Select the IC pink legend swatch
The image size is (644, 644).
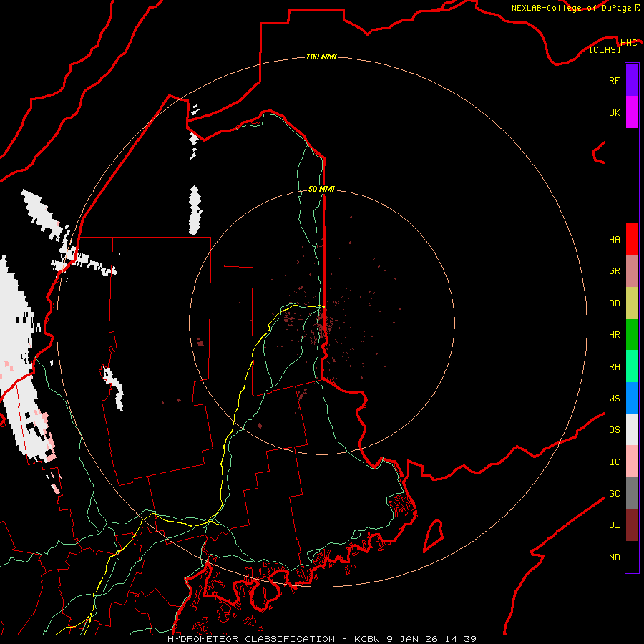632,462
